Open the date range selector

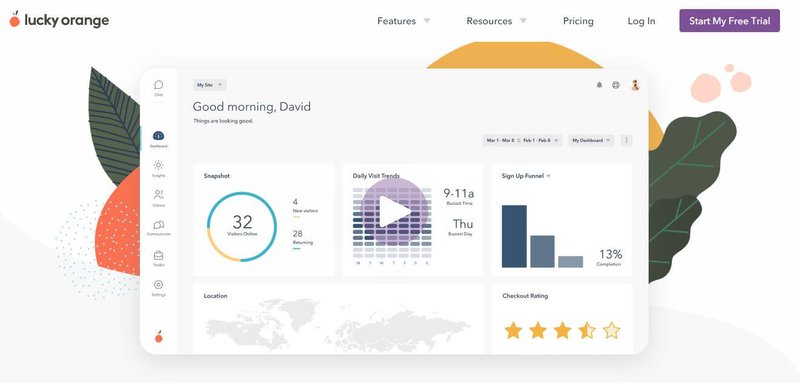pos(522,140)
